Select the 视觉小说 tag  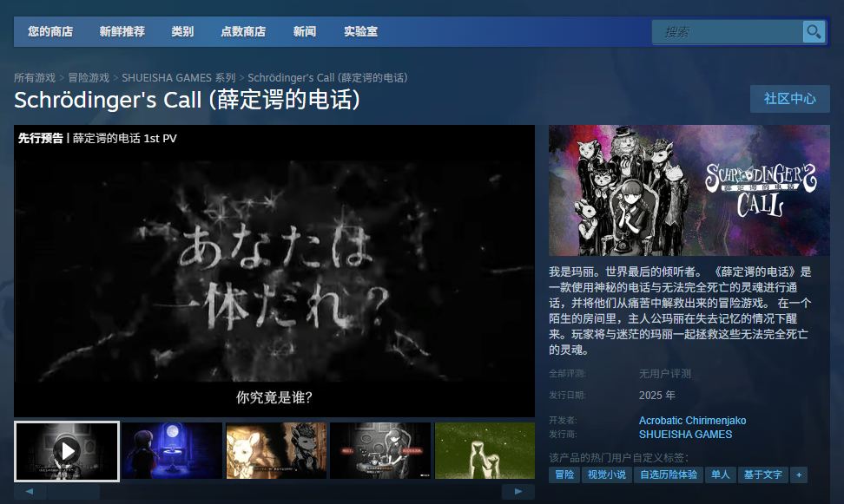(x=606, y=475)
